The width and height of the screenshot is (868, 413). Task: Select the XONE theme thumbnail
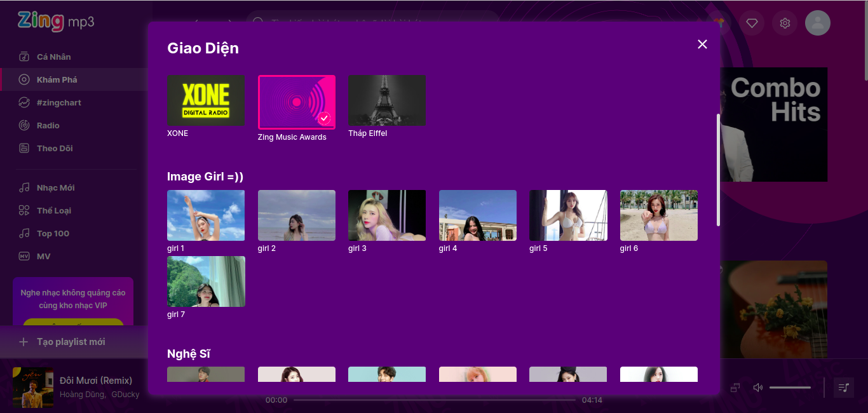(x=206, y=100)
